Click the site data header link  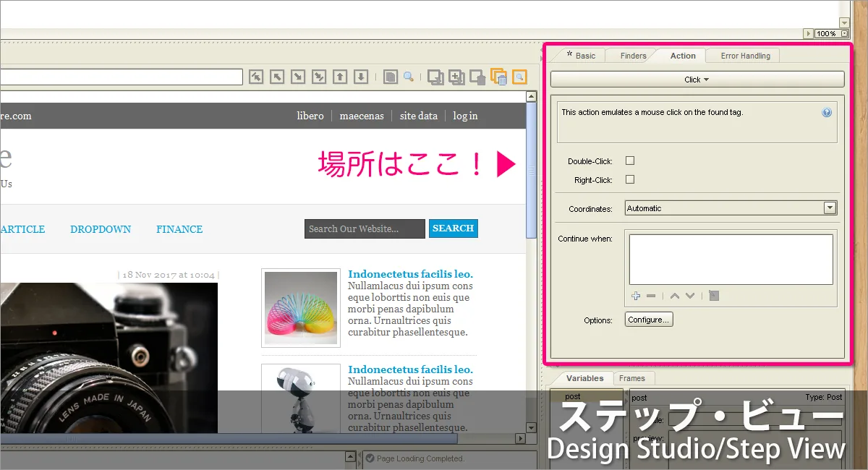point(419,116)
